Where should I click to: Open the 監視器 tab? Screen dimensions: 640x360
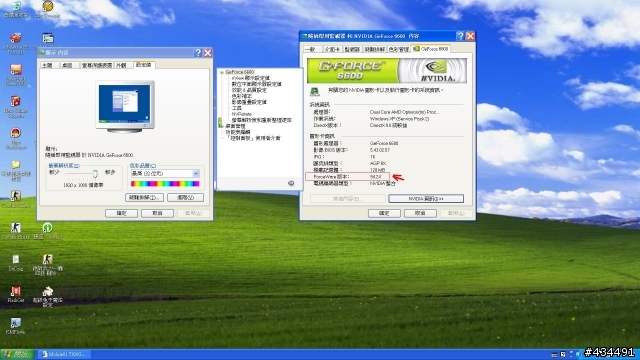[x=352, y=49]
